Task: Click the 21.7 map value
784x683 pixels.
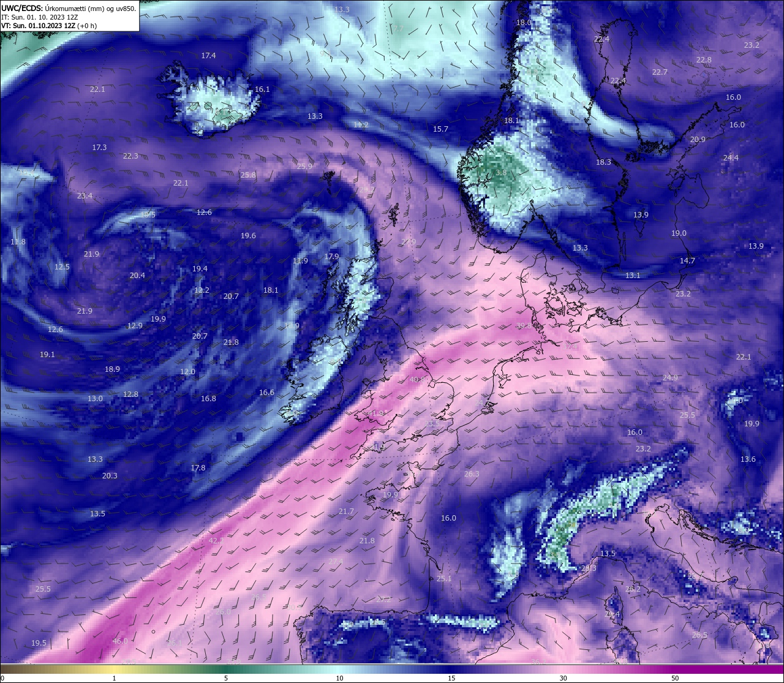Action: point(346,511)
